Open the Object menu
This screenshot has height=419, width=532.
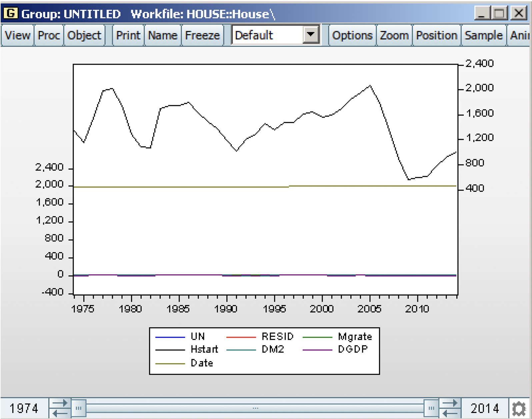84,35
